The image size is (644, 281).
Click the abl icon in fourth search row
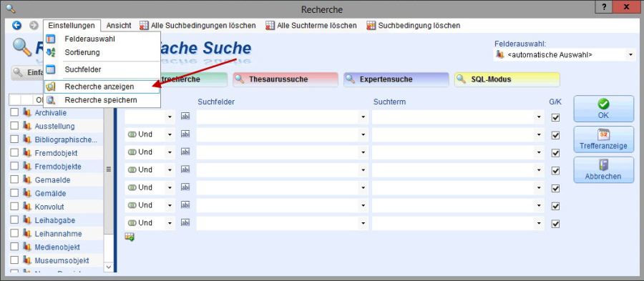click(x=185, y=169)
